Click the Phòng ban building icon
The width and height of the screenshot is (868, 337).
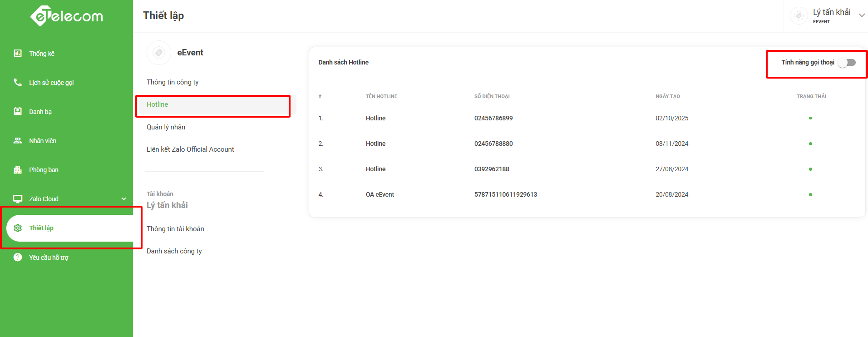18,170
